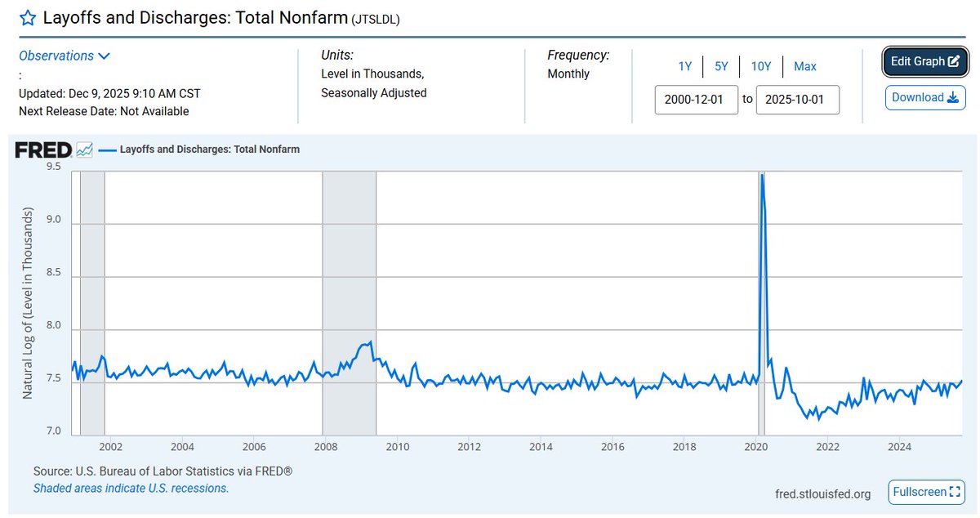Click the legend label Layoffs and Discharges: Total Nonfarm
Image resolution: width=980 pixels, height=518 pixels.
(x=210, y=150)
